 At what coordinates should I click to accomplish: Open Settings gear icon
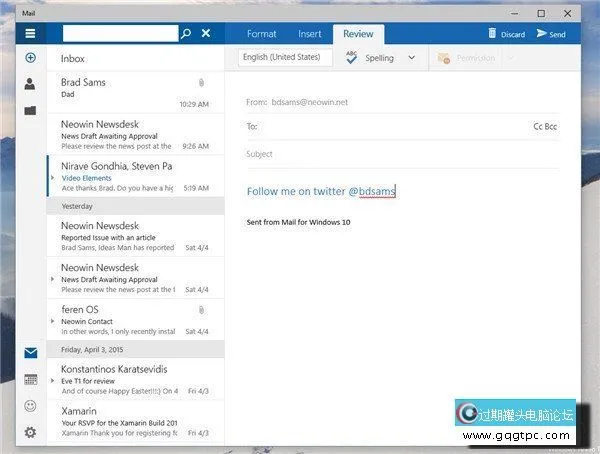30,432
